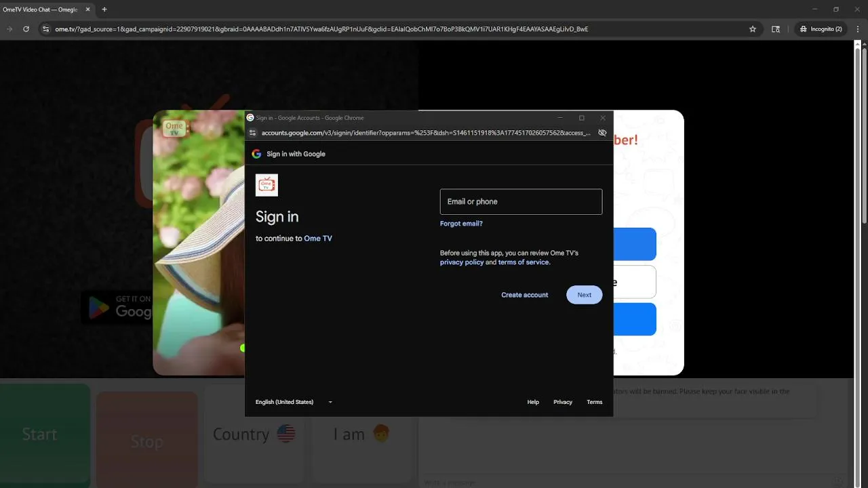The width and height of the screenshot is (868, 488).
Task: Close the Google sign-in popup window
Action: pyautogui.click(x=603, y=118)
